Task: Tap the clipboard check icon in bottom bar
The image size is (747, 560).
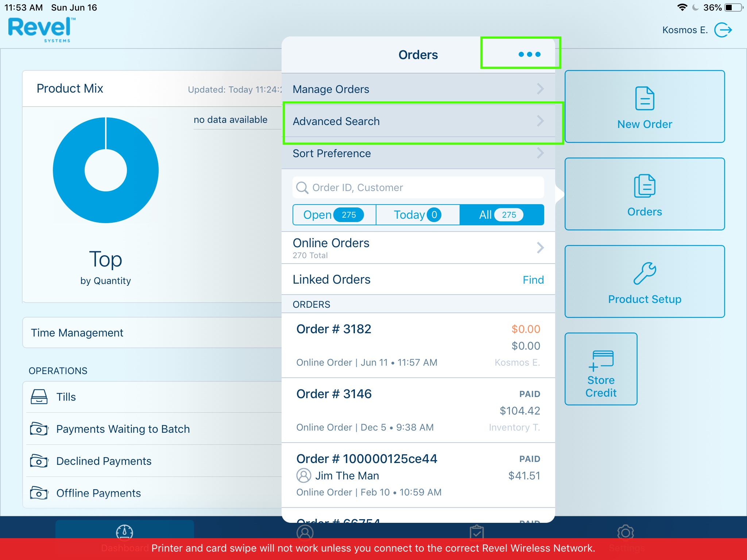Action: (x=477, y=532)
